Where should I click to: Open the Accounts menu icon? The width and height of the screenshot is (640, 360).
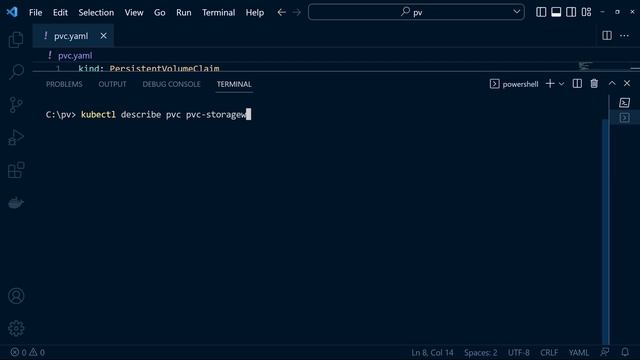pos(16,296)
